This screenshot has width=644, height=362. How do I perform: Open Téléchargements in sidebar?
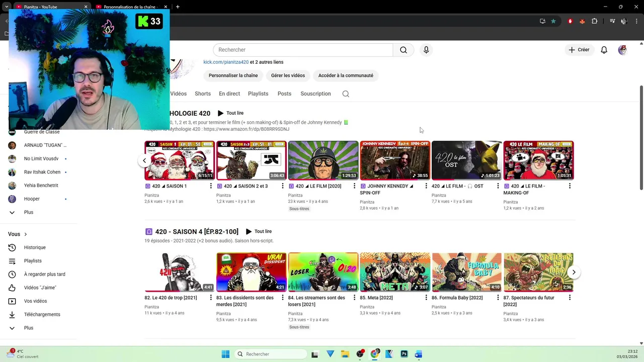(42, 314)
